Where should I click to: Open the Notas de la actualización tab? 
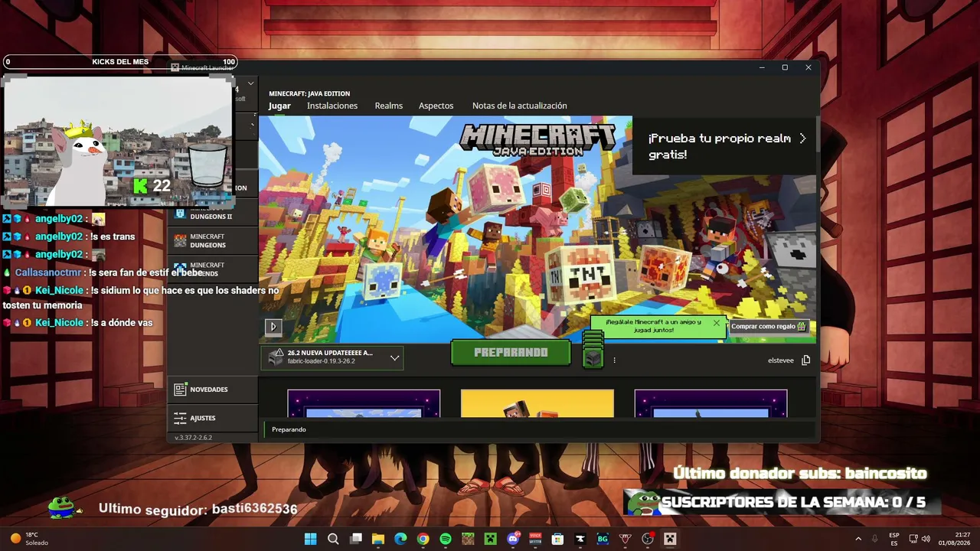pos(520,106)
